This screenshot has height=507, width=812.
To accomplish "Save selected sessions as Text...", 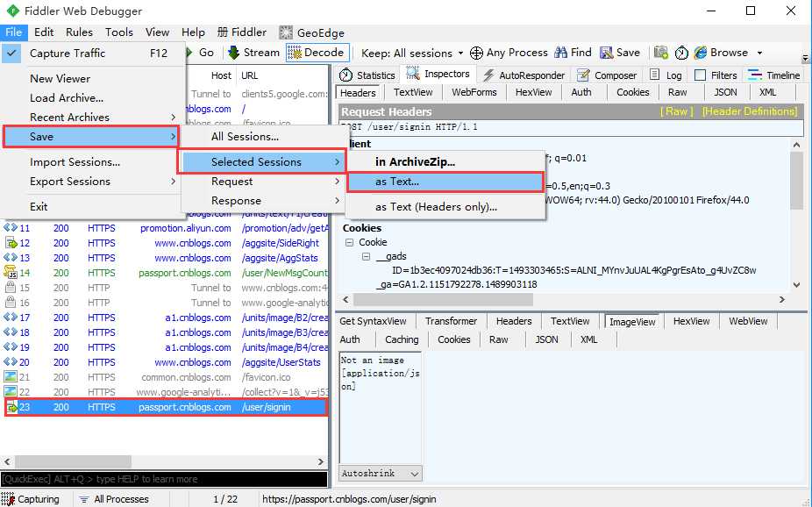I will click(x=445, y=182).
